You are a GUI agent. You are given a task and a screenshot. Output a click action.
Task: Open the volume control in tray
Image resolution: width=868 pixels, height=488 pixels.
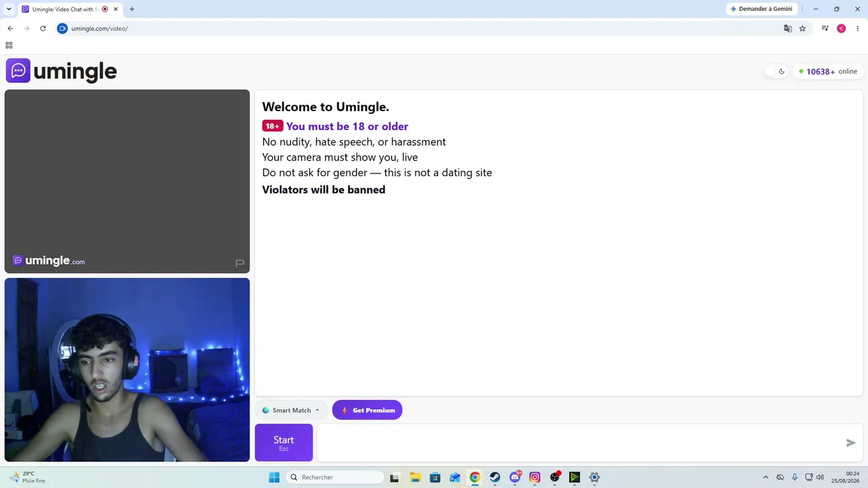coord(821,477)
